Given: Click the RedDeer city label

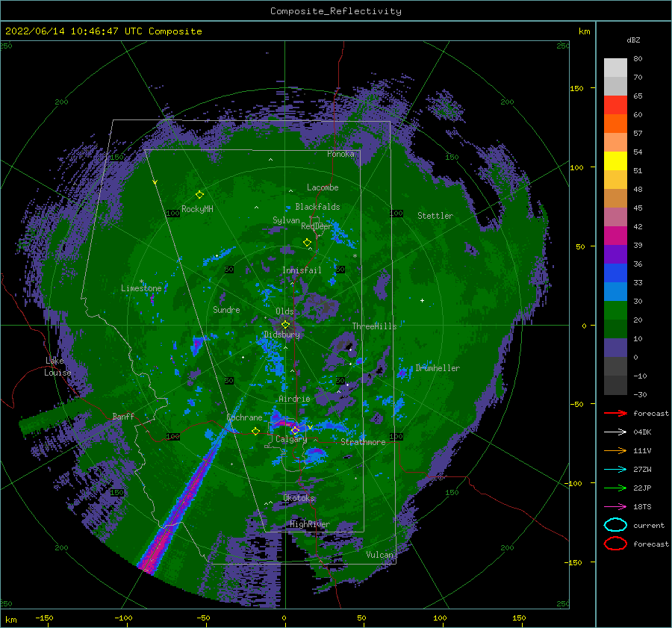Looking at the screenshot, I should click(x=317, y=226).
